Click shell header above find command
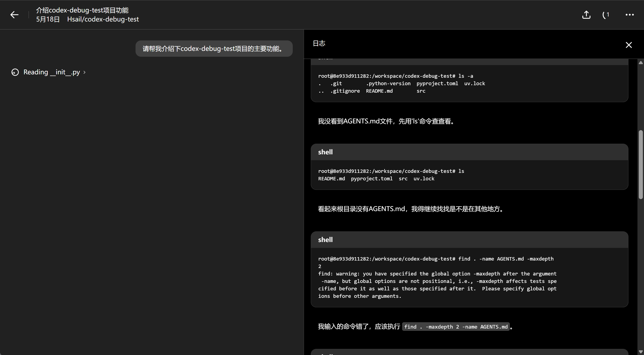Viewport: 644px width, 355px height. (325, 240)
